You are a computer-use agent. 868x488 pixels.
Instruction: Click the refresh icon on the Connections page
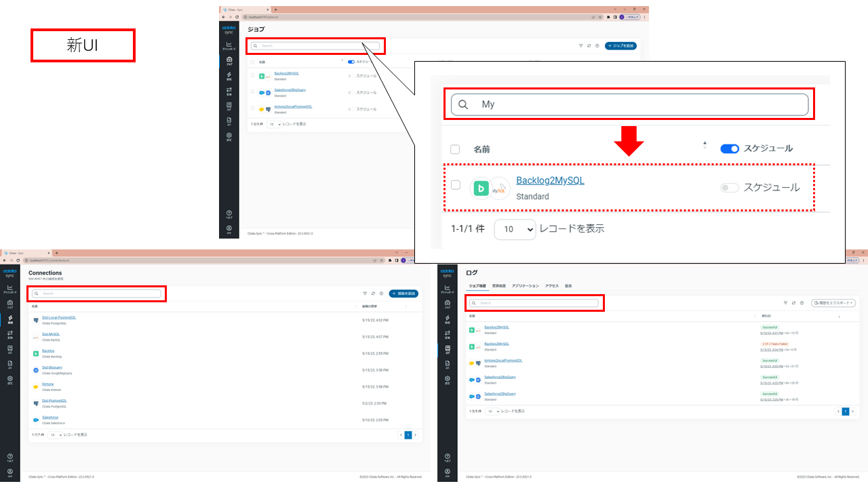(373, 293)
